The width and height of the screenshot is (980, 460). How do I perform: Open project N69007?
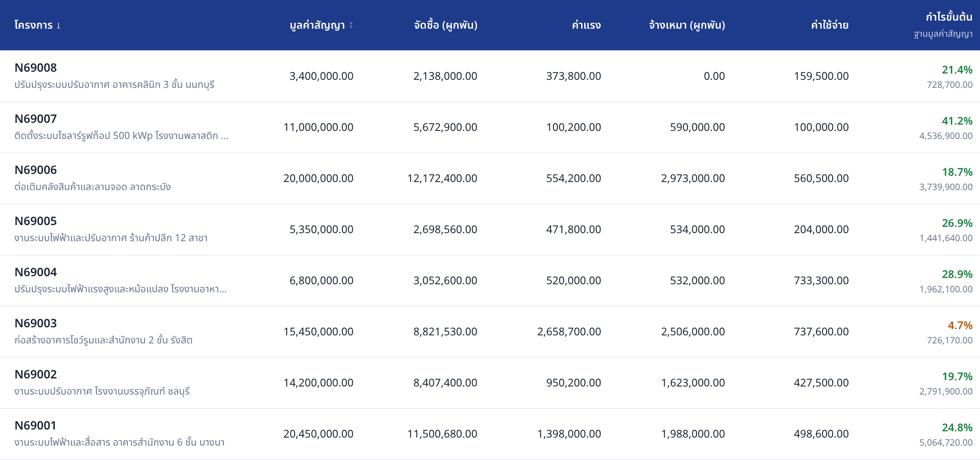click(x=36, y=119)
